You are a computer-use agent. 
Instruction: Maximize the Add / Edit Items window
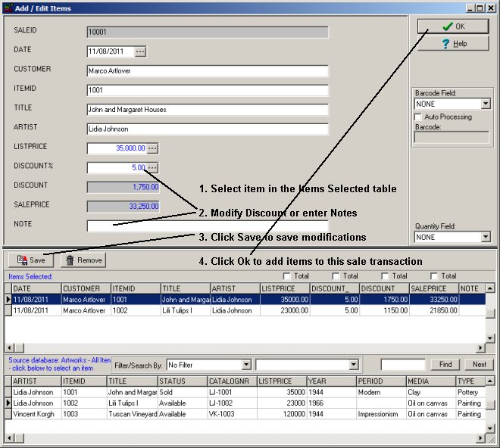480,8
